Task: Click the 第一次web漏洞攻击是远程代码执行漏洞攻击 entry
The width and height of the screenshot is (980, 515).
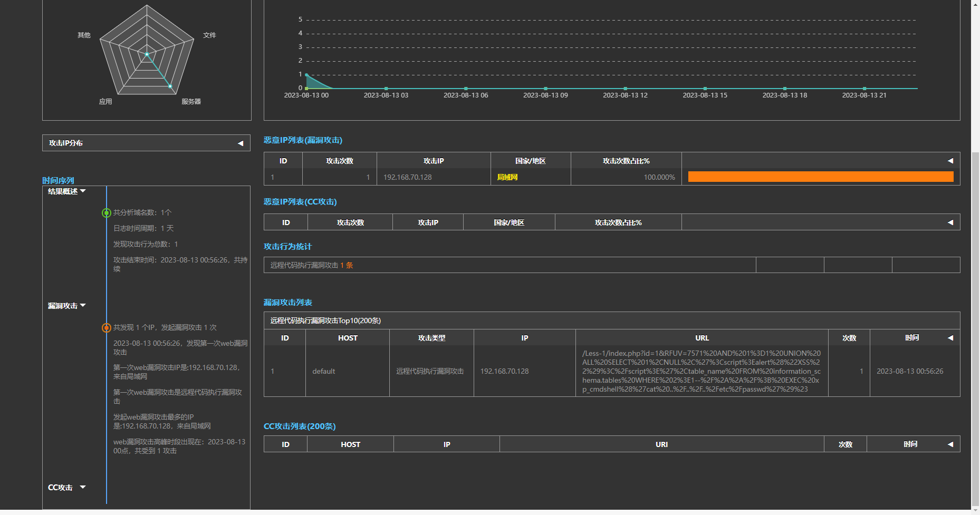Action: click(178, 397)
